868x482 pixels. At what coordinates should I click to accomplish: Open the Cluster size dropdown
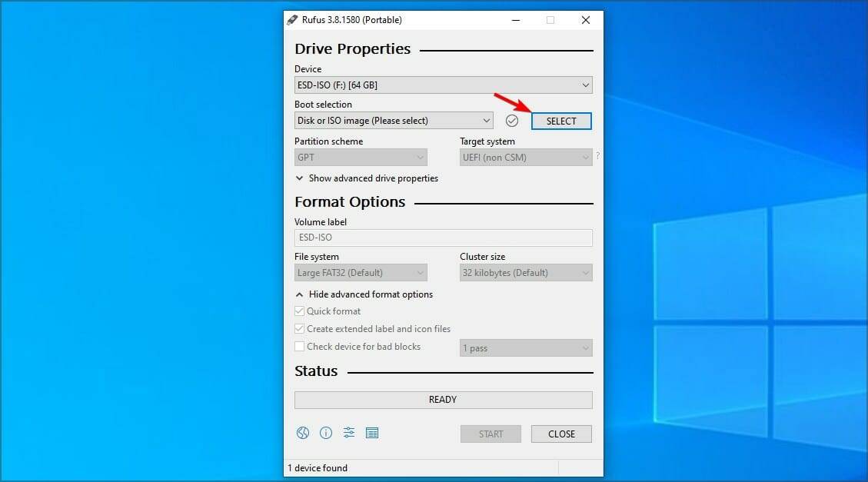[x=526, y=272]
